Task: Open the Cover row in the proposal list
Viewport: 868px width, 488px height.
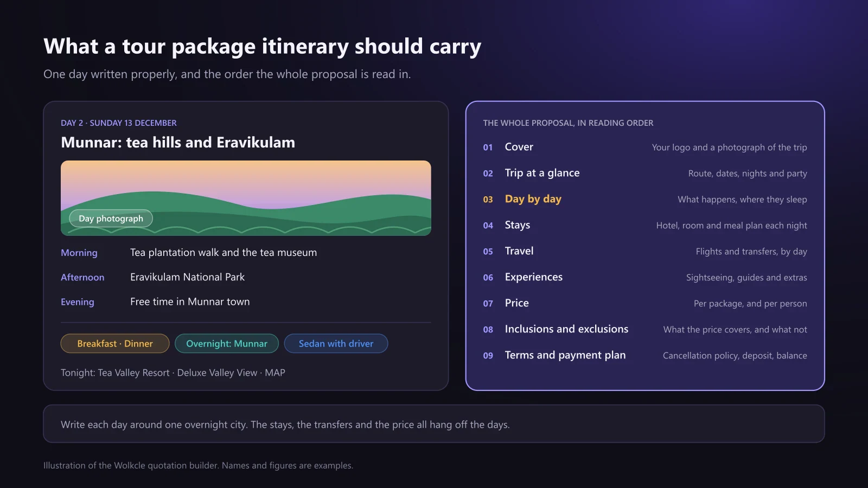Action: pos(645,147)
